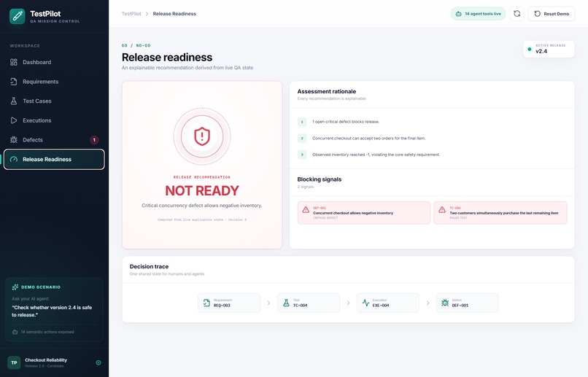Click the warning triangle on TC-004 card

pyautogui.click(x=442, y=209)
